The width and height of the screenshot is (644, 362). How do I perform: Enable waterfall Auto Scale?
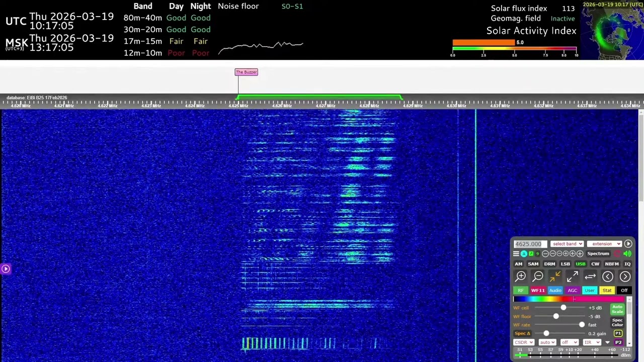coord(617,309)
